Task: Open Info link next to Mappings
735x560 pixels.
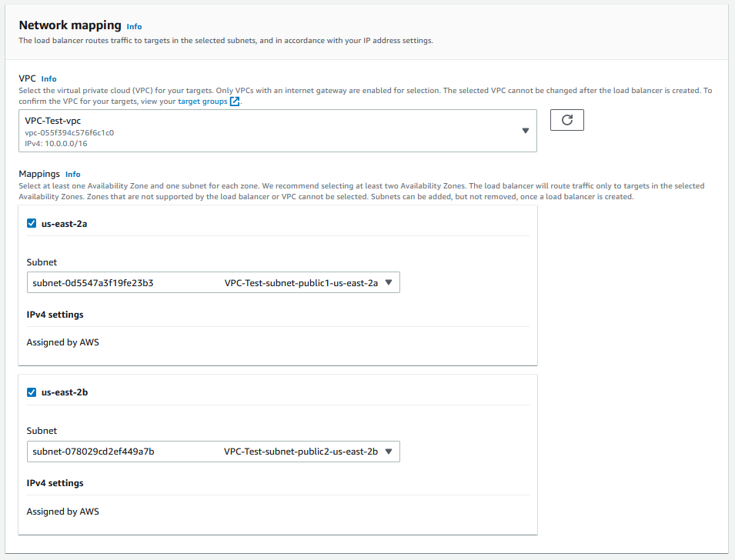Action: click(x=72, y=175)
